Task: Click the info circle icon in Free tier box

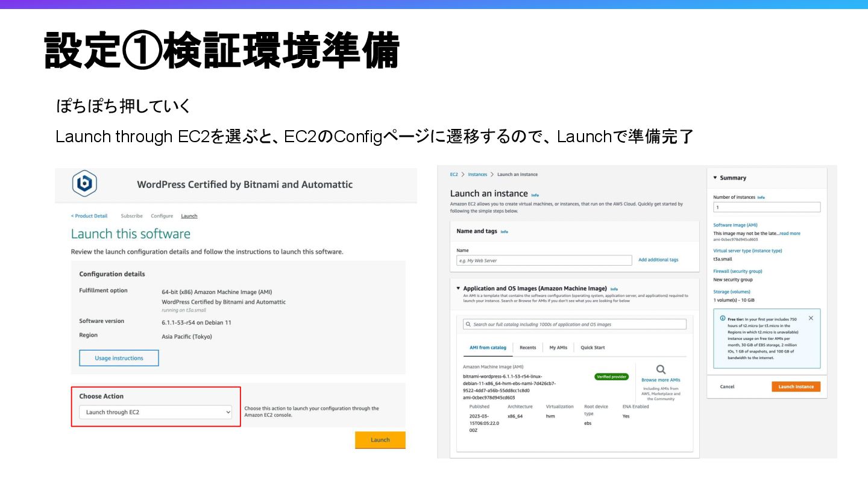Action: click(723, 318)
